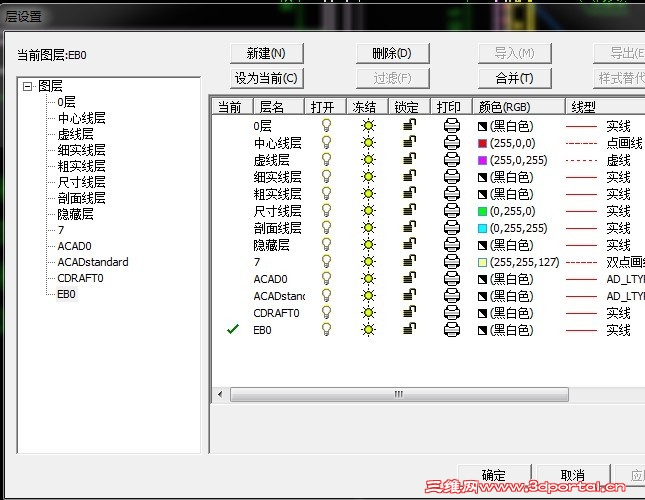Cancel the dialog with 取消
645x500 pixels.
pos(573,475)
